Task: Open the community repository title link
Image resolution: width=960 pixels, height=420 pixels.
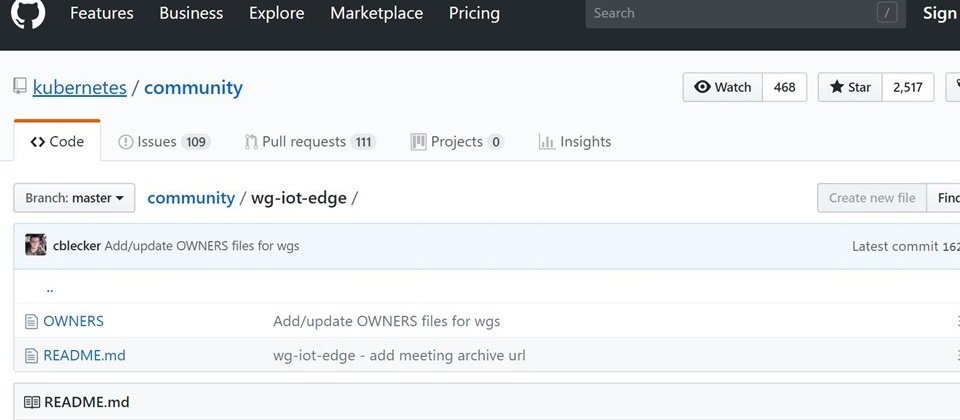Action: (193, 88)
